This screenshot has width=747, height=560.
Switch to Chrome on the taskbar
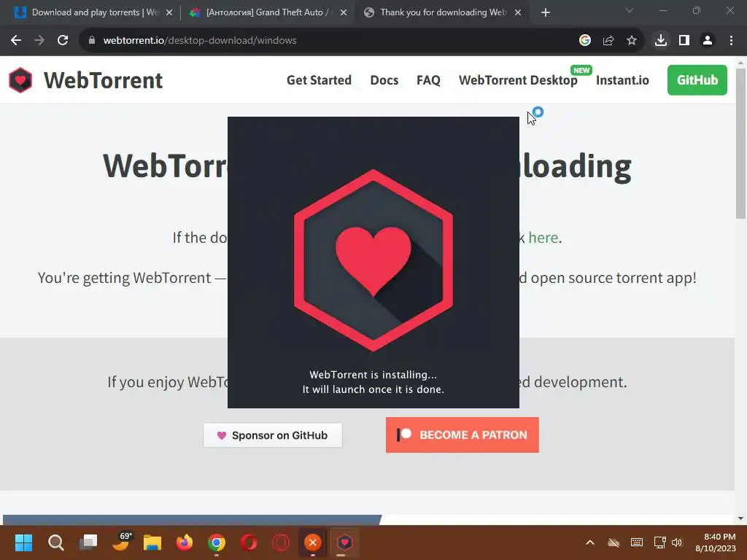click(217, 542)
